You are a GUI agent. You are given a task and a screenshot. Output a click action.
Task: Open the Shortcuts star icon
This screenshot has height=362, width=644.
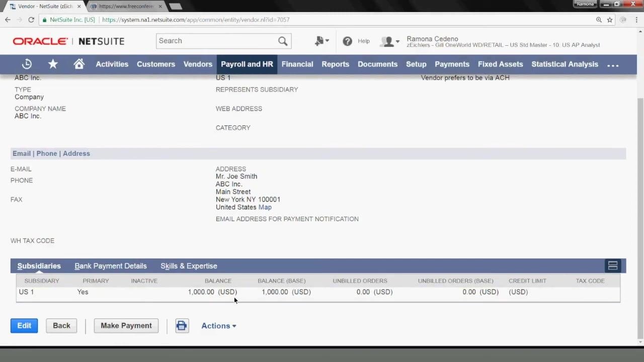click(53, 64)
